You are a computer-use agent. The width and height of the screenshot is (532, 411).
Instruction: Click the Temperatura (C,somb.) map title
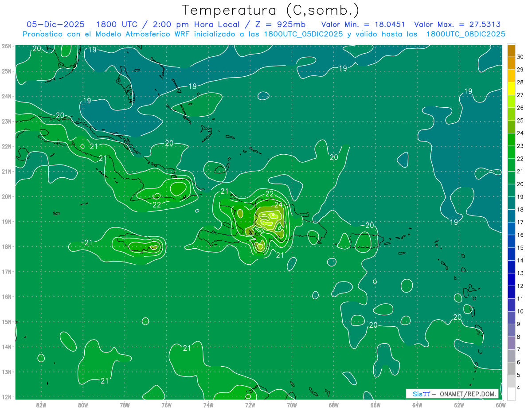click(x=270, y=10)
